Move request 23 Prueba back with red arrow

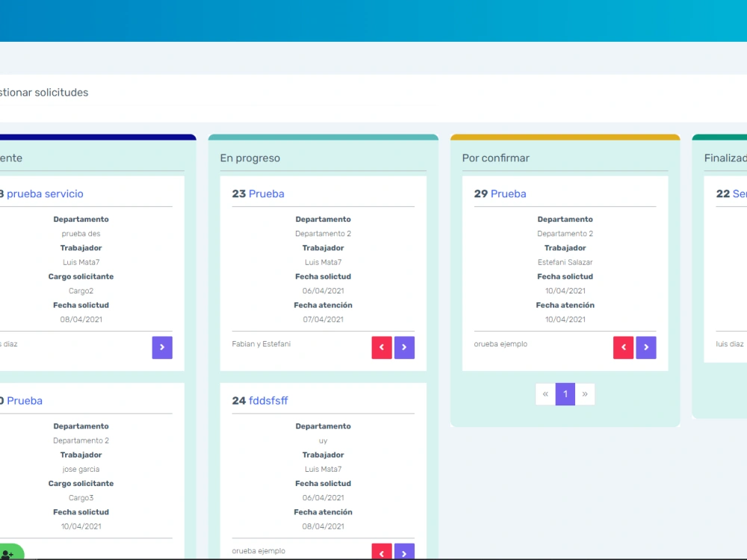tap(382, 348)
